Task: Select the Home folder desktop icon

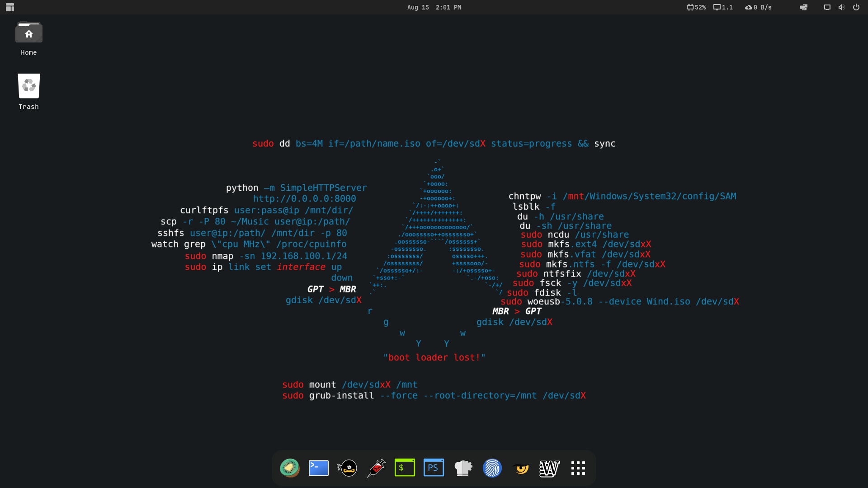Action: 29,39
